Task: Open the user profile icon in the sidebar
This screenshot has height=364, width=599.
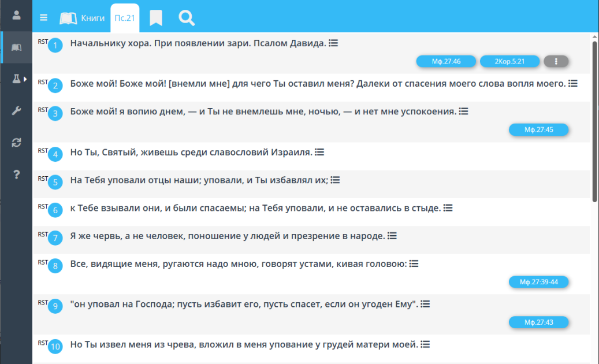Action: [x=16, y=15]
